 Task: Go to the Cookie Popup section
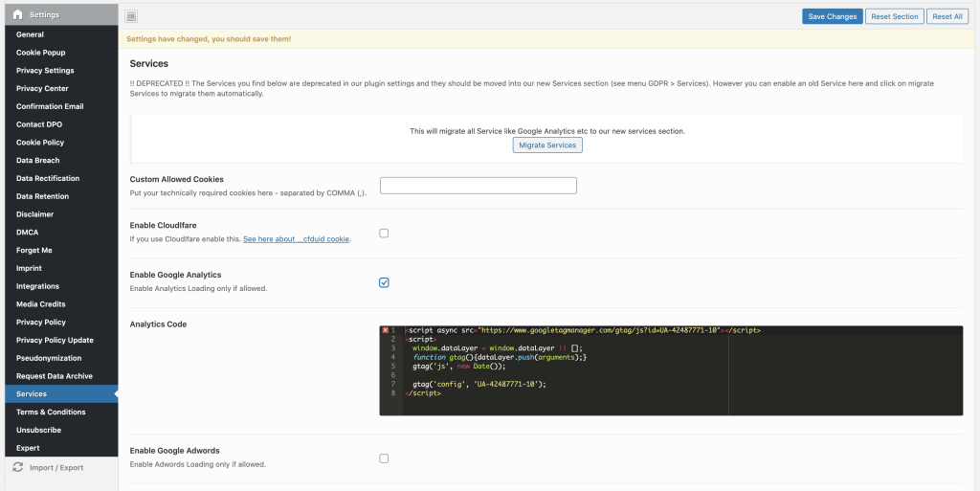coord(40,53)
